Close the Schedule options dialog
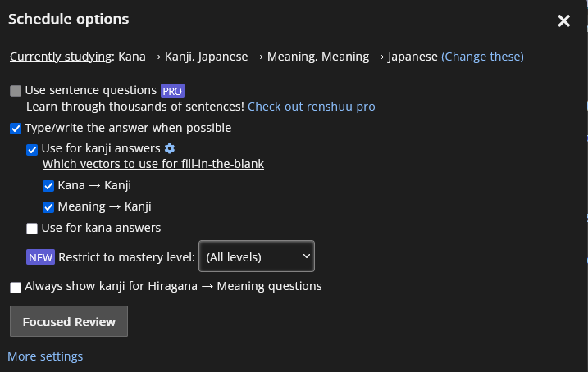 pos(563,21)
